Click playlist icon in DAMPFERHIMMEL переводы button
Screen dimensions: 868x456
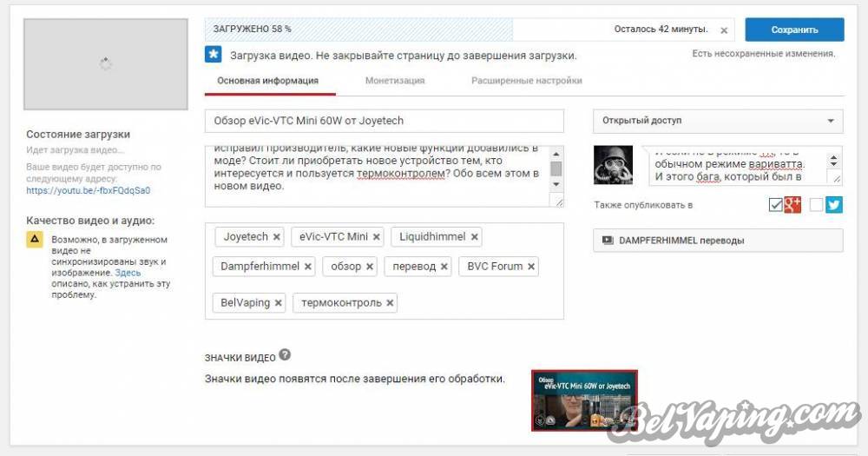point(608,241)
